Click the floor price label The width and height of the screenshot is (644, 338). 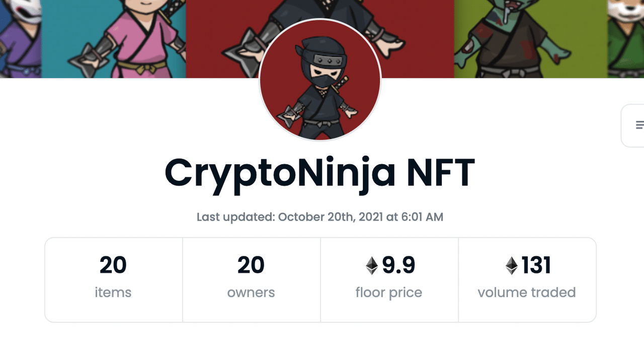click(389, 292)
